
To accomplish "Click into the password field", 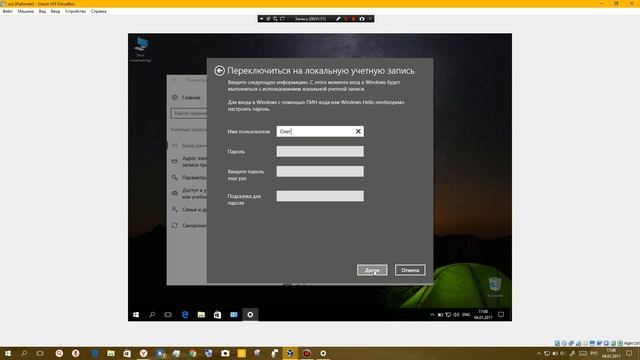I will point(320,151).
